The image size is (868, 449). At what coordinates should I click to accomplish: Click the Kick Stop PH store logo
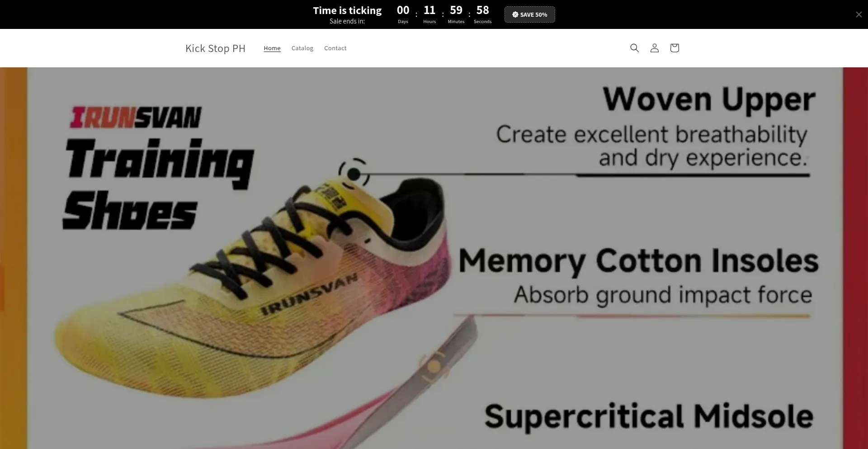tap(215, 48)
